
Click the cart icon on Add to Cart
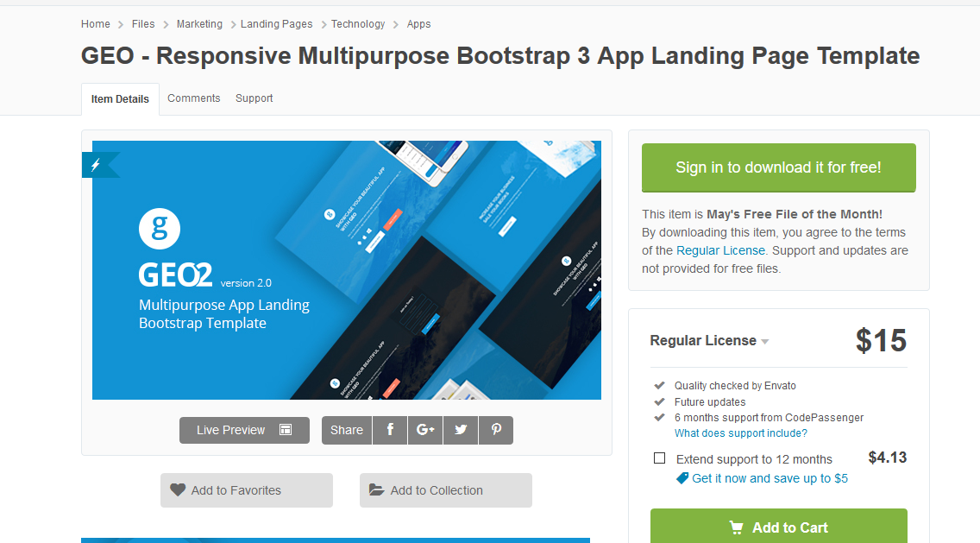[x=736, y=528]
